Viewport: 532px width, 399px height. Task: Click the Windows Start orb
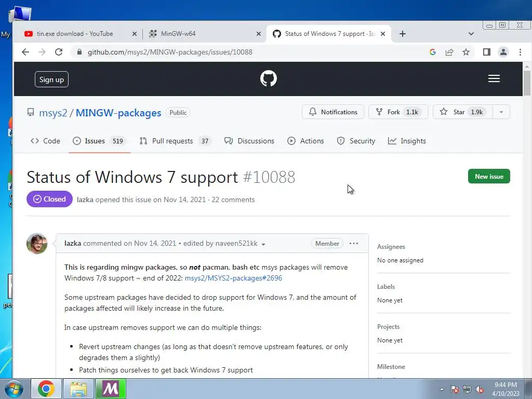(14, 389)
